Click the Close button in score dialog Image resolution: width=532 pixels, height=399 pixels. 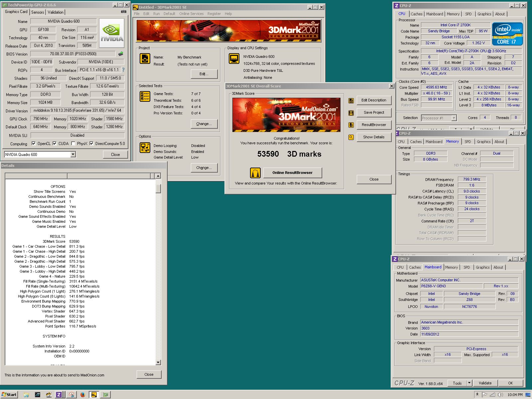tap(374, 179)
